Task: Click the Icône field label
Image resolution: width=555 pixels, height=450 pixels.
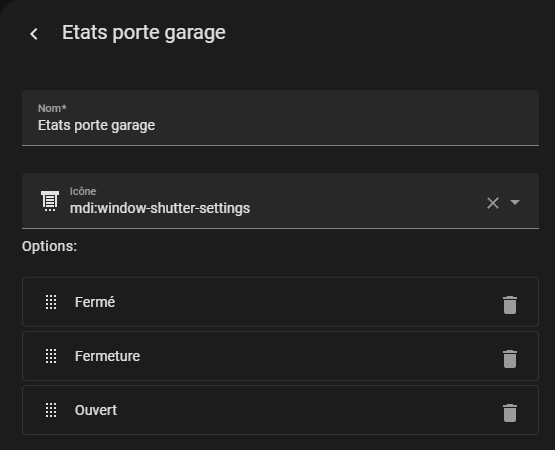Action: tap(83, 191)
